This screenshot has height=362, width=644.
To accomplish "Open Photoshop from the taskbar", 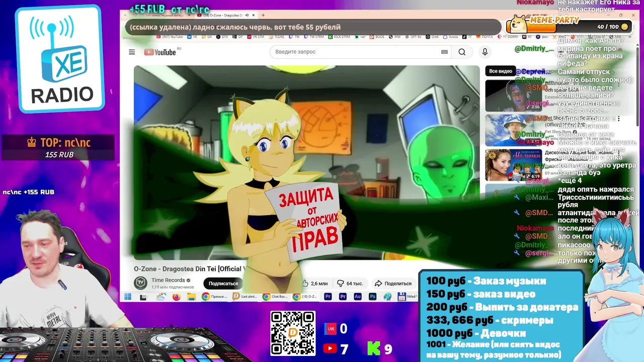I will [x=373, y=297].
